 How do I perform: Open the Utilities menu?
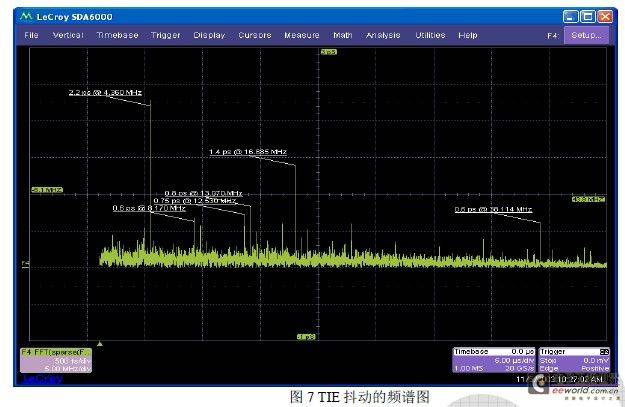tap(430, 35)
